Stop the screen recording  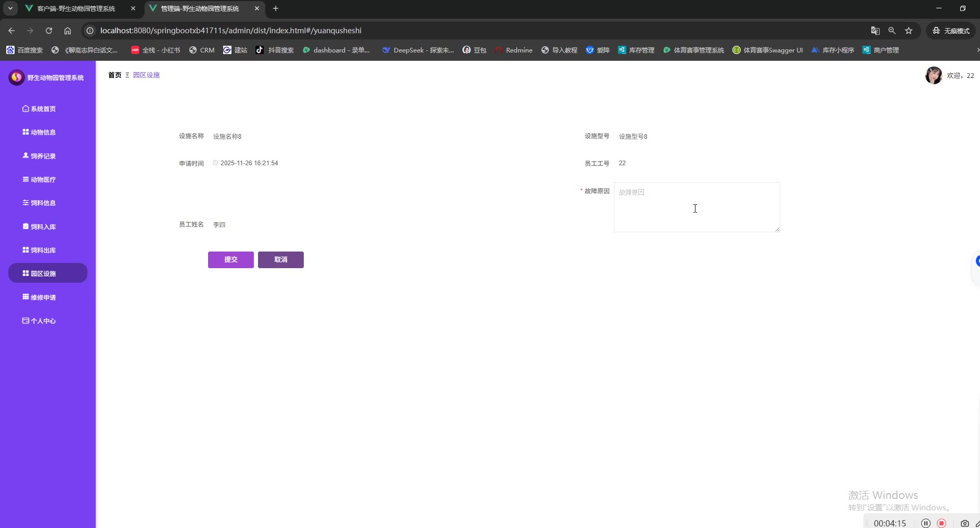point(942,523)
